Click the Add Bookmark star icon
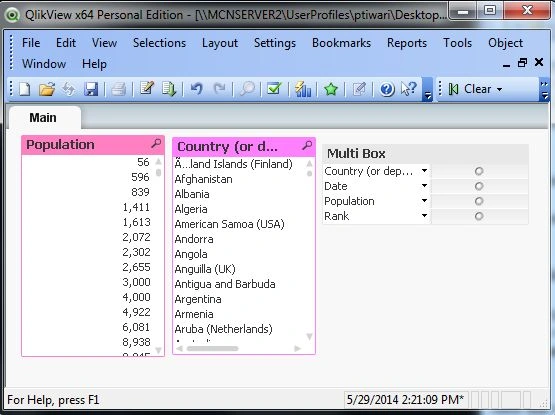This screenshot has height=415, width=555. 331,89
